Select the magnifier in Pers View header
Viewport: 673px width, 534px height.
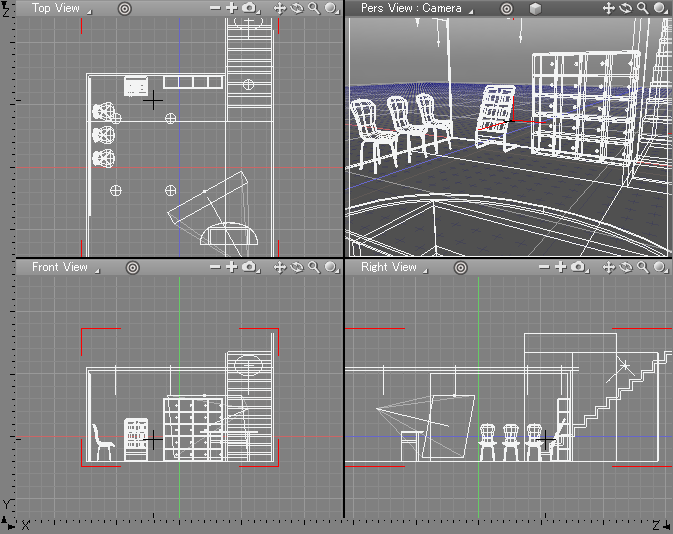(643, 8)
